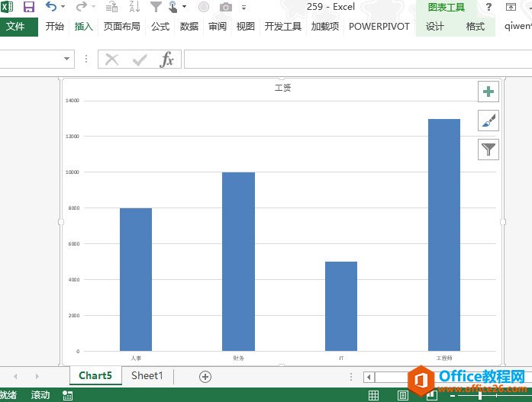
Task: Switch to Page Layout view in status bar
Action: (404, 395)
